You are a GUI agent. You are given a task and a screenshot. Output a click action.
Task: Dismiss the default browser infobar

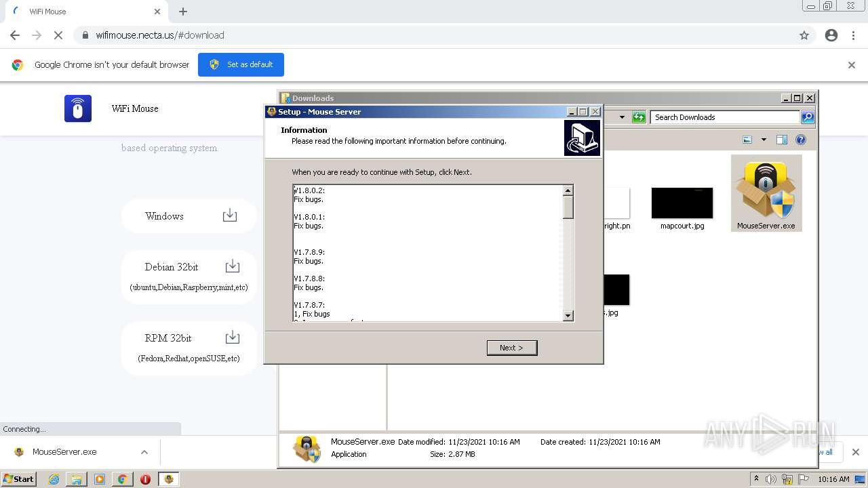tap(852, 65)
